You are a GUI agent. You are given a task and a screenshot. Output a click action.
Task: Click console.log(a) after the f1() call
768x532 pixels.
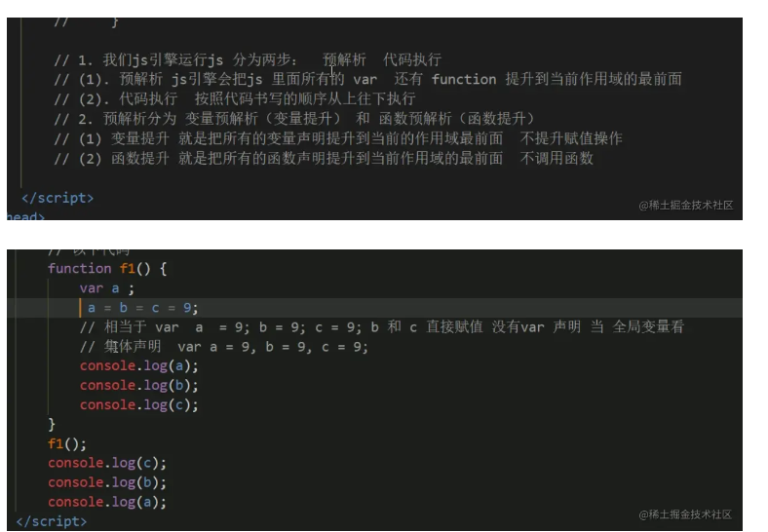107,503
